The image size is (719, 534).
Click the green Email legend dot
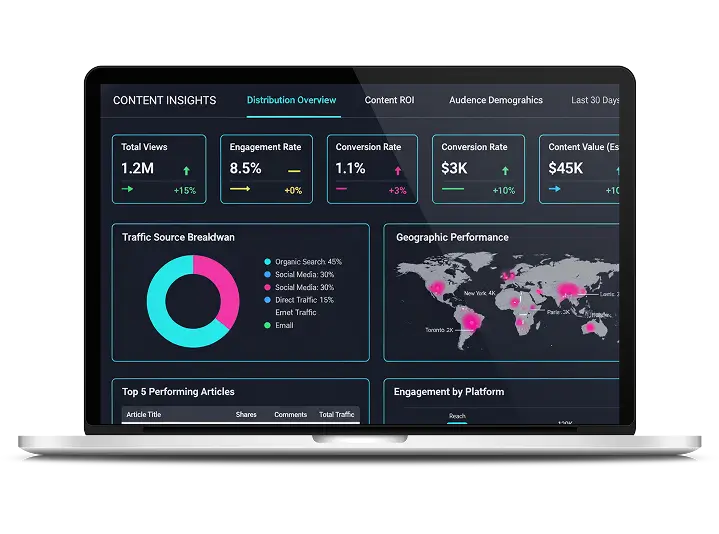click(267, 325)
